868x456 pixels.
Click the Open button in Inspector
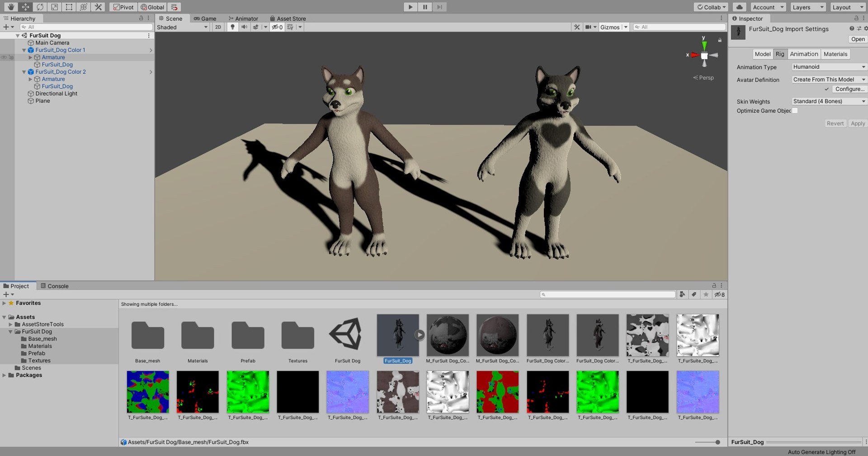tap(858, 39)
